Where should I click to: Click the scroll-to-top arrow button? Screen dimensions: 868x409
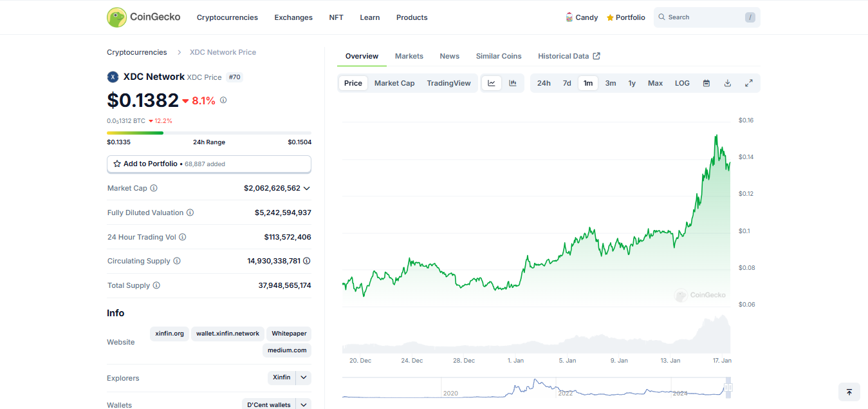tap(849, 392)
